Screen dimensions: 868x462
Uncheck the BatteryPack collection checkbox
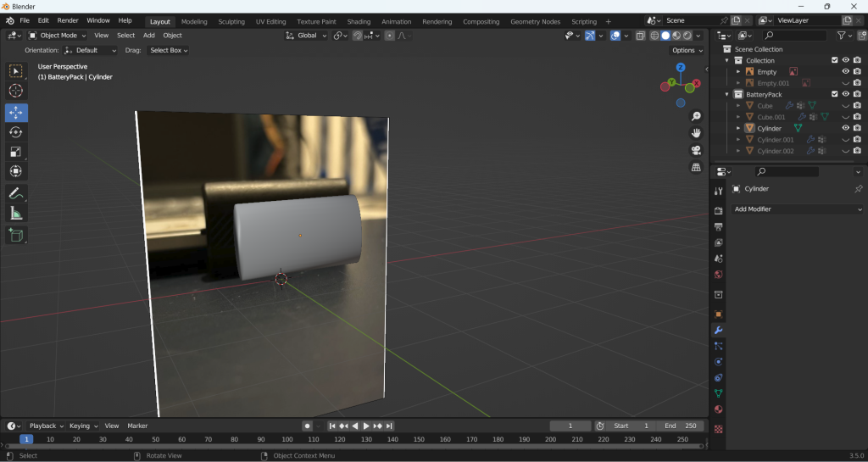tap(835, 94)
